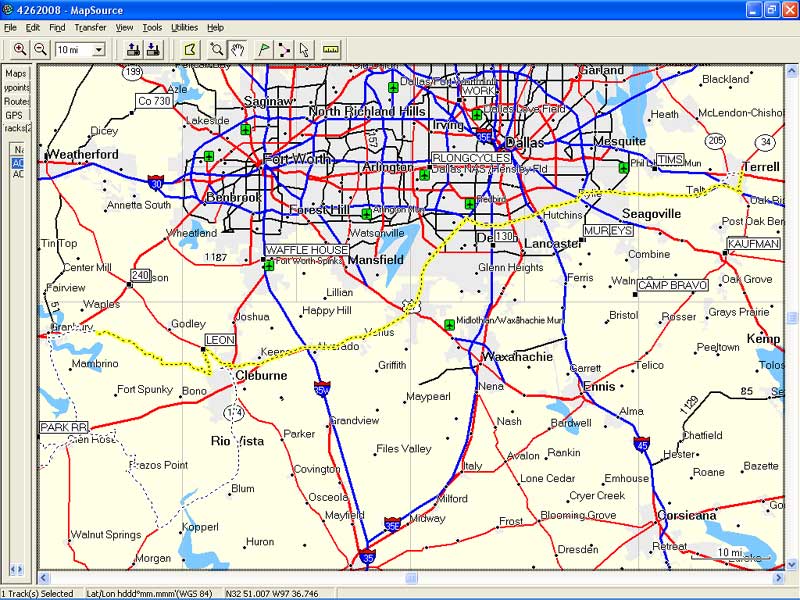Click the map's vertical scrollbar up arrow
Viewport: 800px width, 600px height.
[x=792, y=71]
